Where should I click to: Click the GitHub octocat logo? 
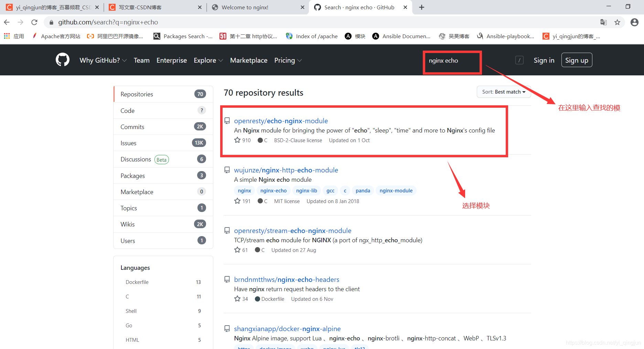(x=63, y=60)
